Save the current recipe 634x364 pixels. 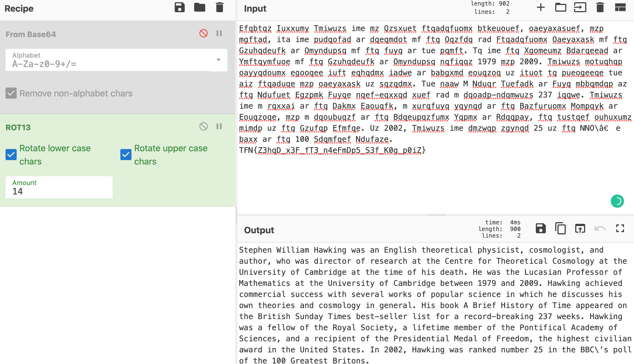coord(180,7)
